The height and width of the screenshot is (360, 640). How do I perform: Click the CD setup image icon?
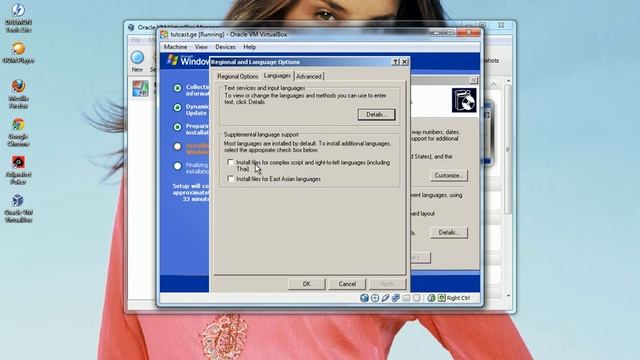pos(464,100)
